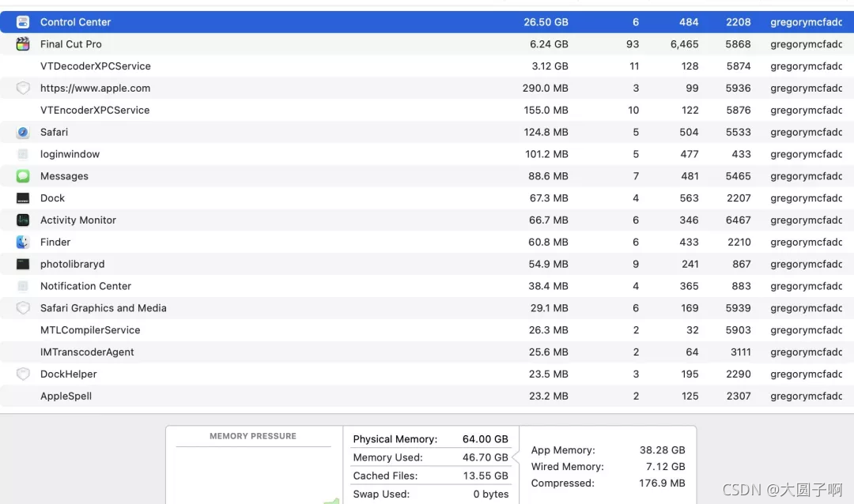Select the Safari Graphics and Media process
Screen dimensions: 854x504
[x=104, y=308]
